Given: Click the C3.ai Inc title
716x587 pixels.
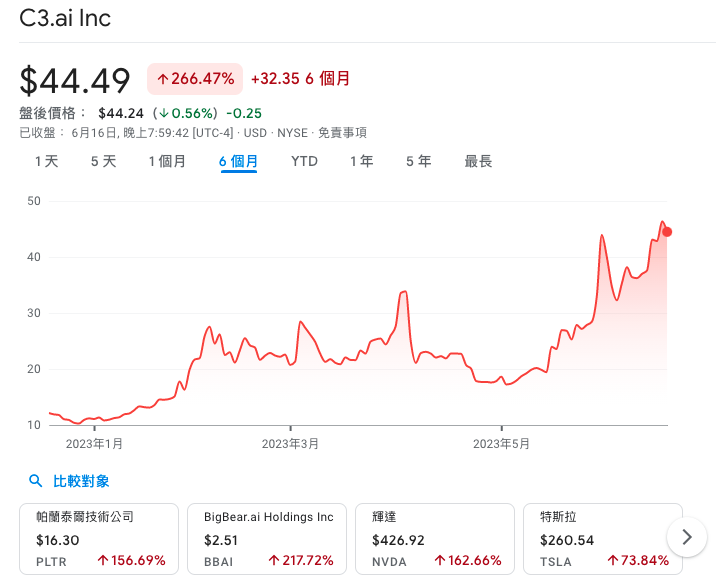Looking at the screenshot, I should pyautogui.click(x=65, y=19).
